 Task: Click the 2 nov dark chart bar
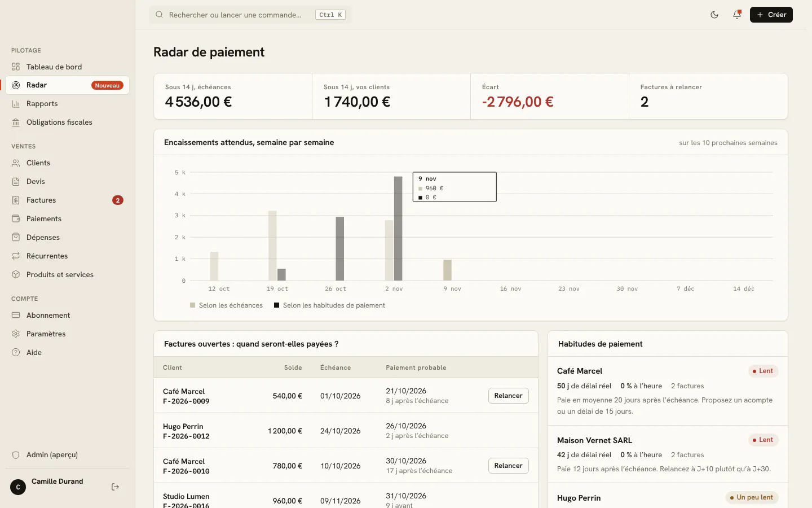coord(398,229)
